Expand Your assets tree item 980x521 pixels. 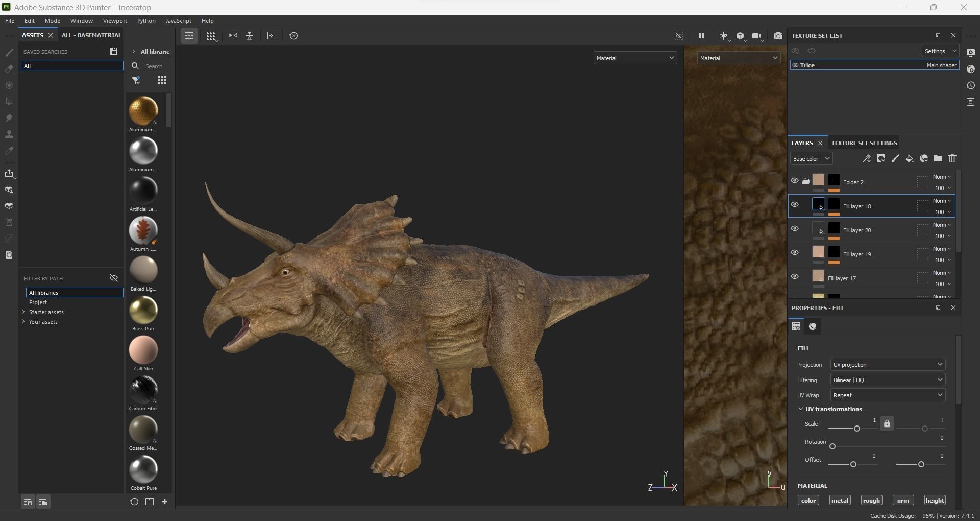coord(23,321)
